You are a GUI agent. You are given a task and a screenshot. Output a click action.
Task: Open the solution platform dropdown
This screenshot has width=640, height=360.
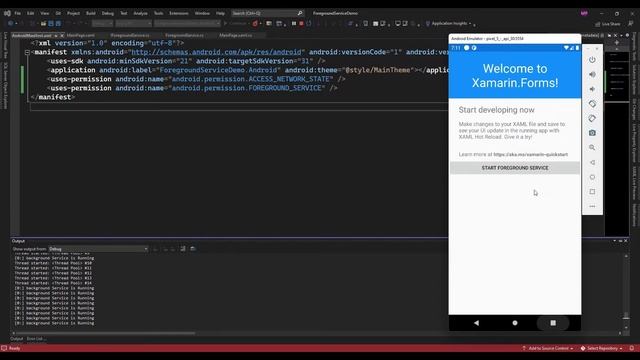(133, 24)
